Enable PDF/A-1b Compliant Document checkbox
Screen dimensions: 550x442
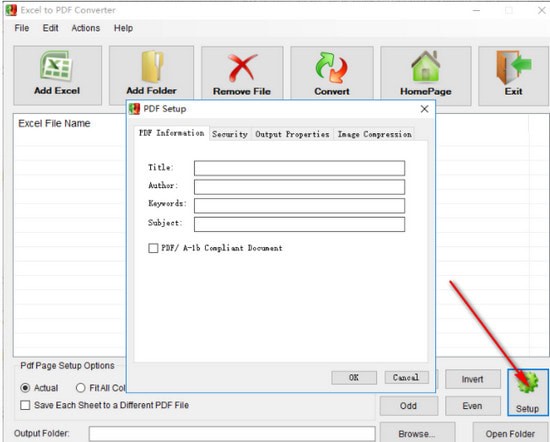point(153,248)
